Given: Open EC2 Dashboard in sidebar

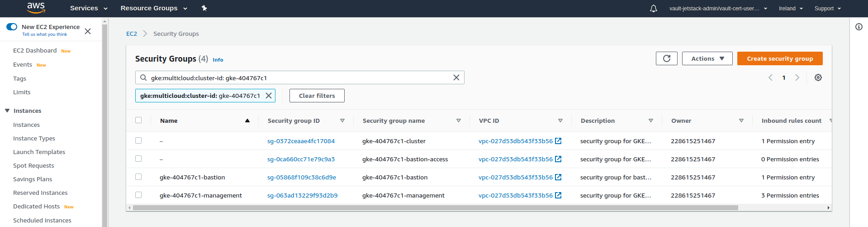Looking at the screenshot, I should [35, 50].
